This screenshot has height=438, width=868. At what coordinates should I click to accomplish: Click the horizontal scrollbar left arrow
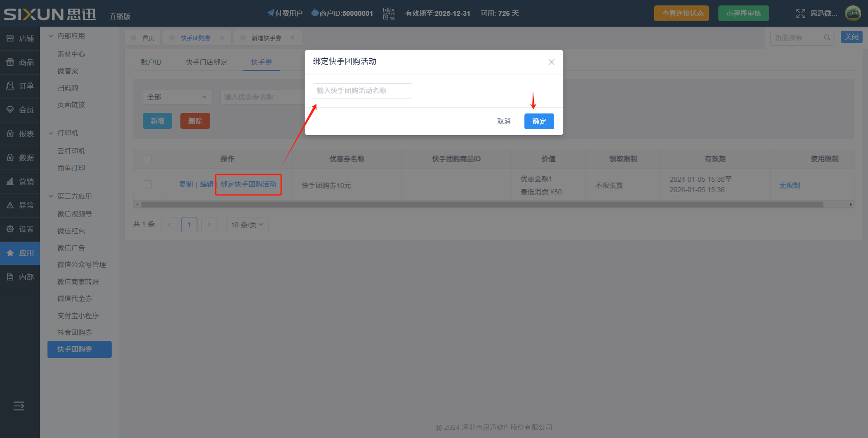click(x=137, y=205)
